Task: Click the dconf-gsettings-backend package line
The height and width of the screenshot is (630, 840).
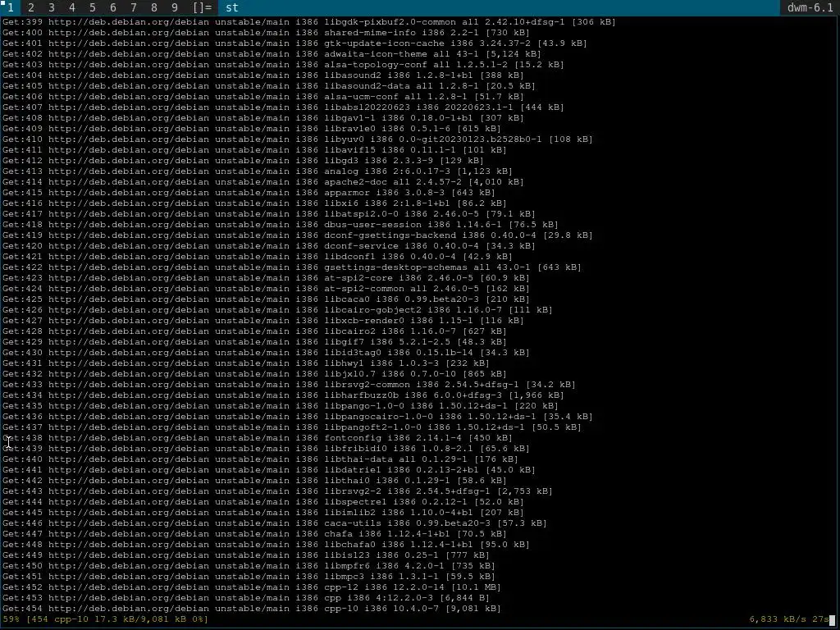Action: [297, 235]
